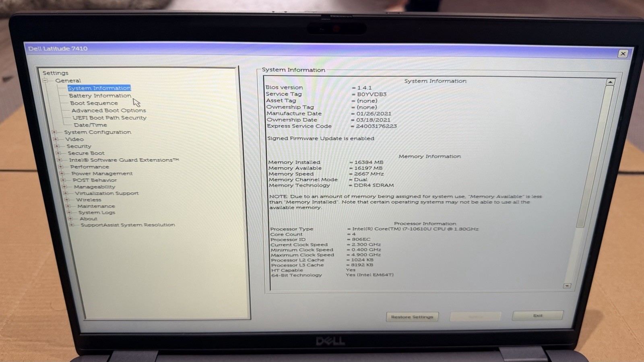Expand POST Behavior using its plus box
Image resolution: width=644 pixels, height=362 pixels.
63,180
